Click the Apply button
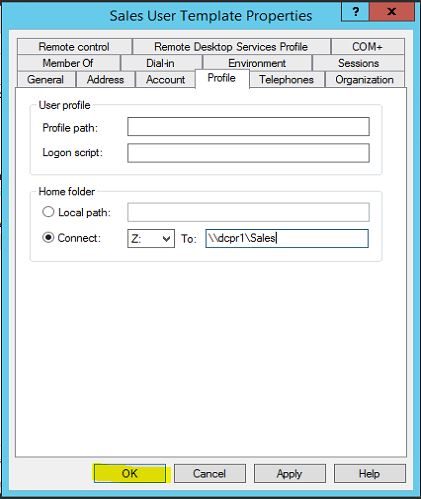 tap(289, 473)
